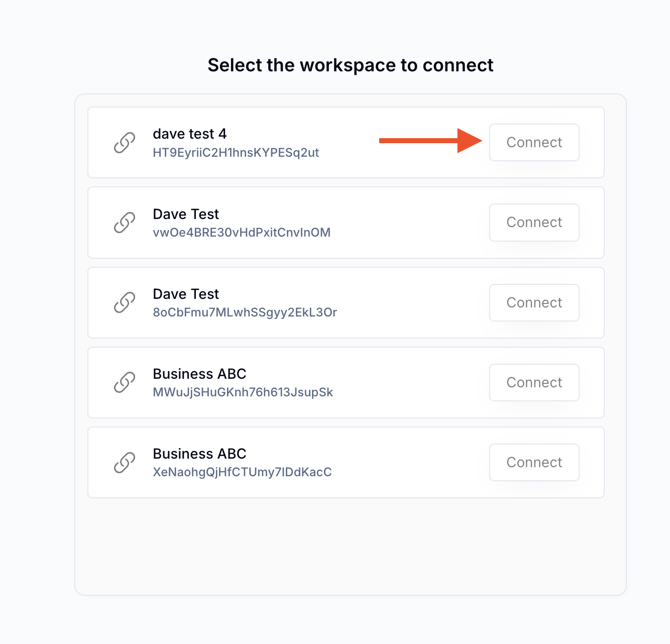This screenshot has width=670, height=644.
Task: Click link icon for workspace vwOe4BRE30vHdPxitCnvInOM
Action: [x=124, y=223]
